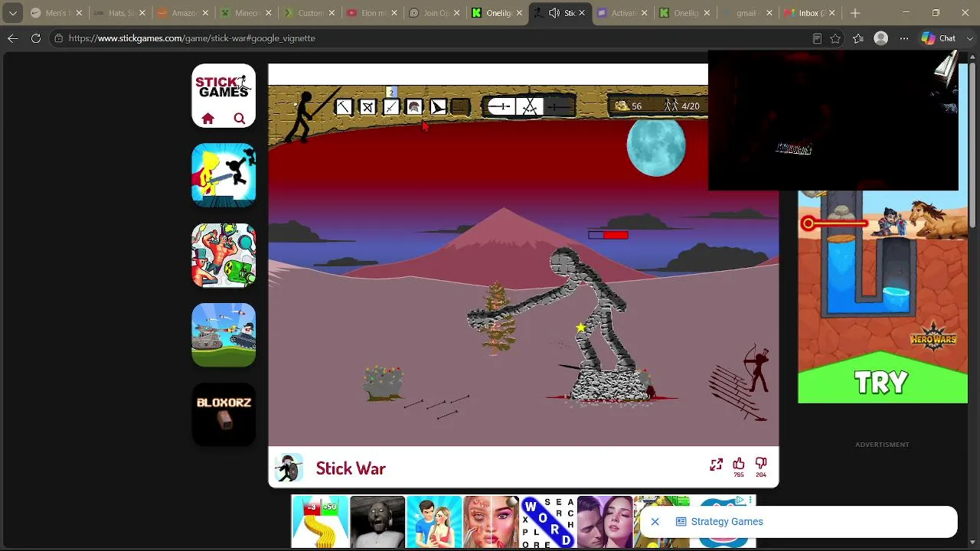Select the greyed-out third army stance

(x=559, y=107)
